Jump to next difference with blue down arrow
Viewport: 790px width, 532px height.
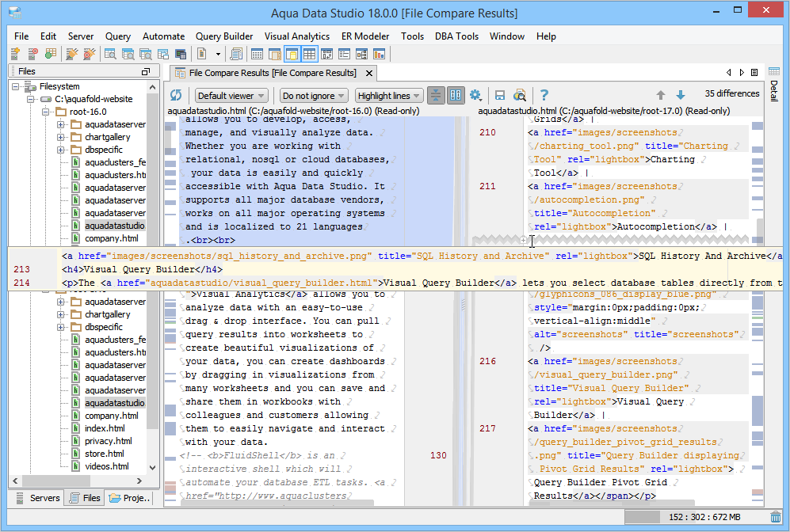click(x=680, y=95)
